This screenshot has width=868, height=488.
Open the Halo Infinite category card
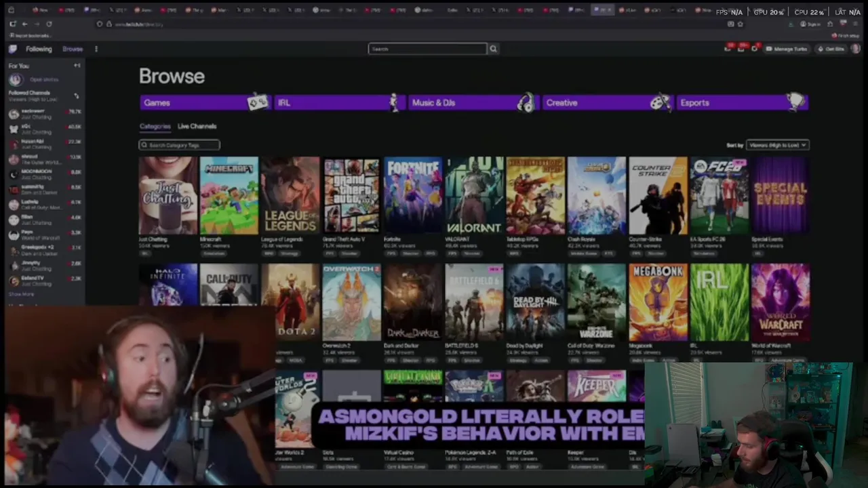(168, 285)
